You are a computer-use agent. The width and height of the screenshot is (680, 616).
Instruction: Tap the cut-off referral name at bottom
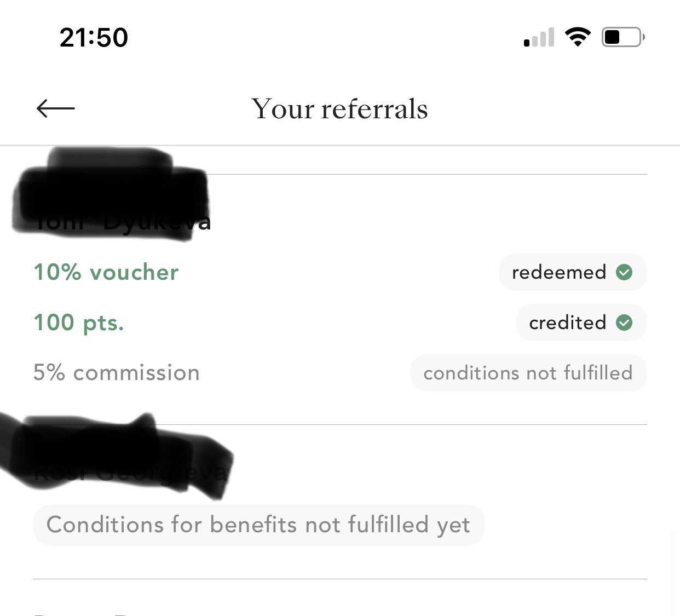82,611
